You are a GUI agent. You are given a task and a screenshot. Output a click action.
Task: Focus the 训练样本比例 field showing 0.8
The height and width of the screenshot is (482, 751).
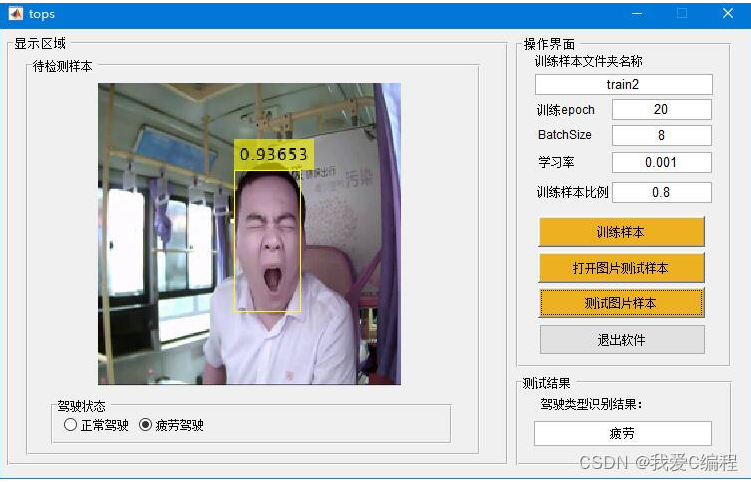point(661,192)
